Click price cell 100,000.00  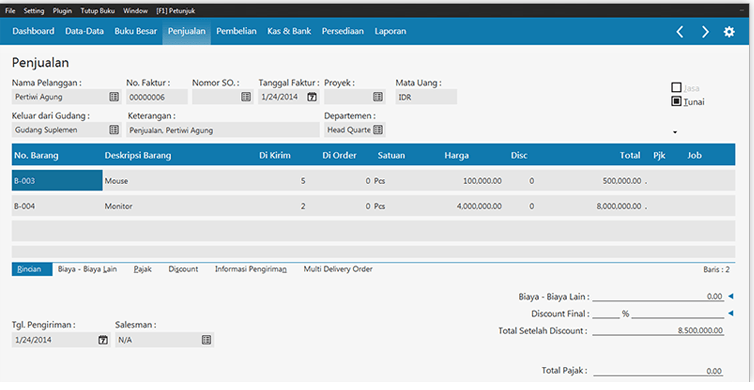[482, 181]
